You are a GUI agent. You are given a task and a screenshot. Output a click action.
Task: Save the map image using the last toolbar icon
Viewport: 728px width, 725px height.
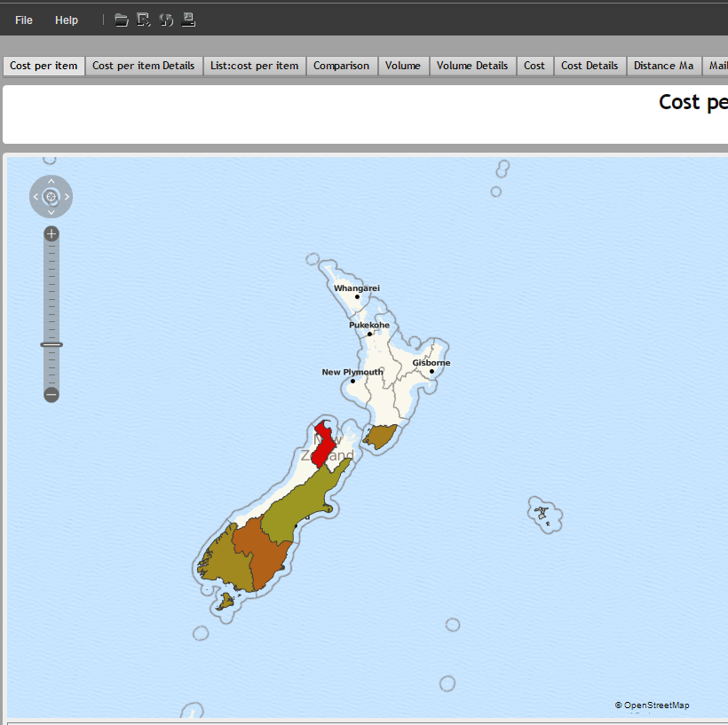click(x=188, y=20)
